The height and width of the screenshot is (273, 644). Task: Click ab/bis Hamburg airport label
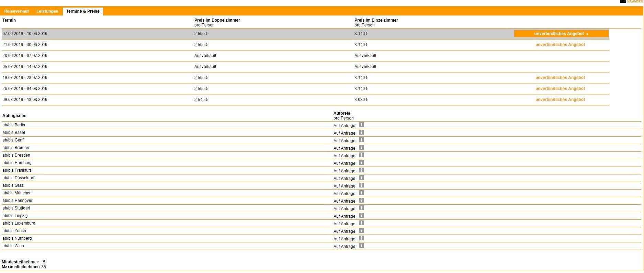(17, 163)
